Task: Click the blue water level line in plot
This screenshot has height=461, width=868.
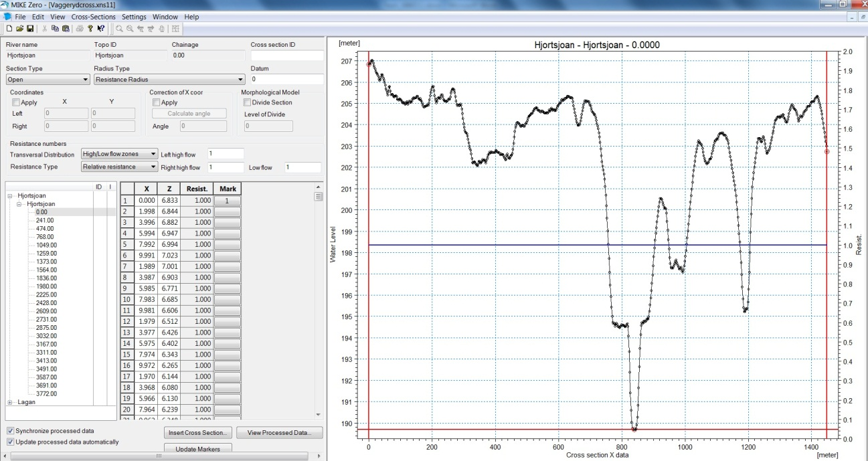Action: click(598, 245)
